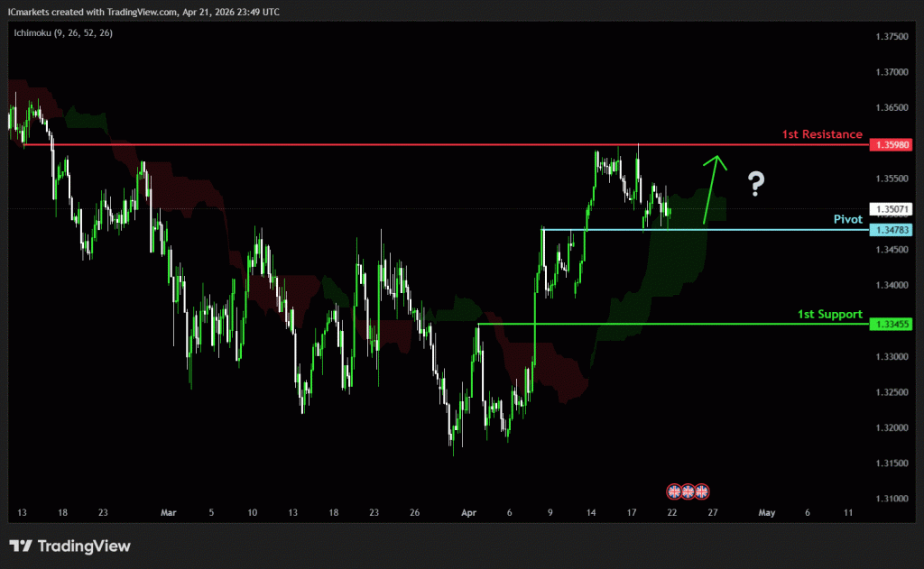Click the red 1.35980 resistance price tag
Screen dimensions: 924x569
pos(891,144)
